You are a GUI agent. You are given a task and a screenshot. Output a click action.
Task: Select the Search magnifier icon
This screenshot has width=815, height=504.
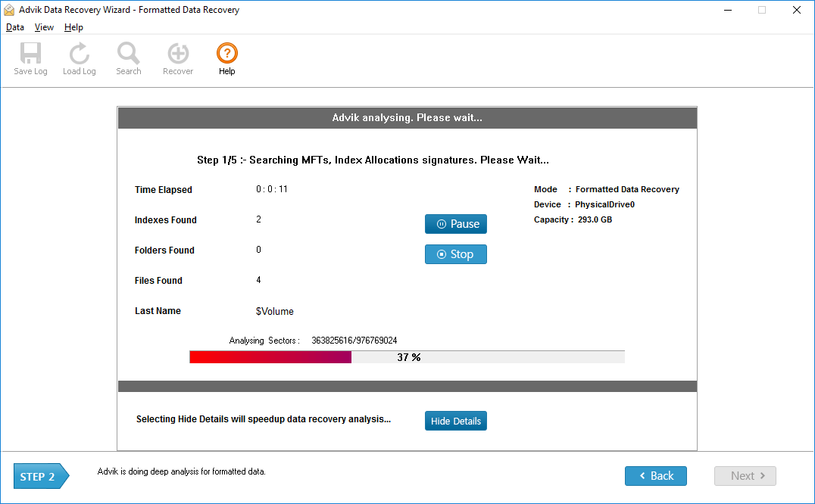pos(128,53)
